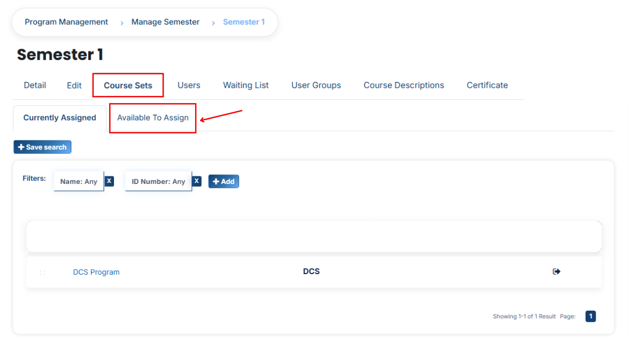Click the Save search button
The height and width of the screenshot is (344, 644).
click(x=43, y=147)
